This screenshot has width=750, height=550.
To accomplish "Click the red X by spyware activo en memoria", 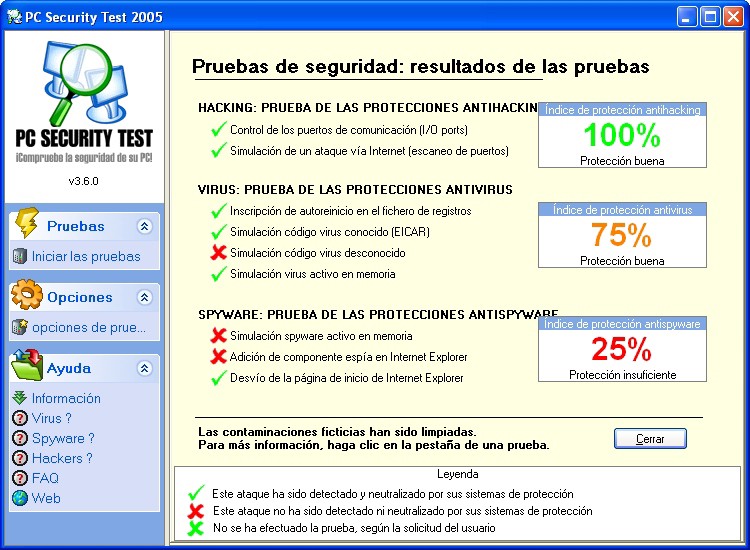I will coord(218,335).
